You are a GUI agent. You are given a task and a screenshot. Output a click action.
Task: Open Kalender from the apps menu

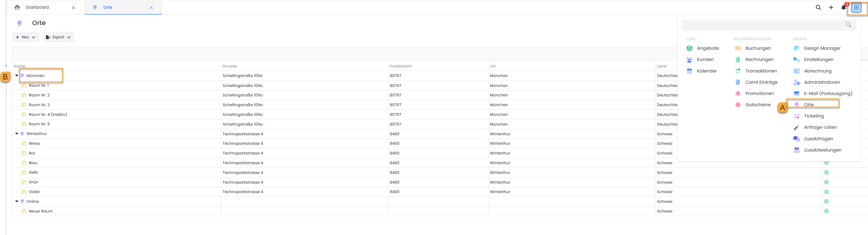click(x=707, y=71)
